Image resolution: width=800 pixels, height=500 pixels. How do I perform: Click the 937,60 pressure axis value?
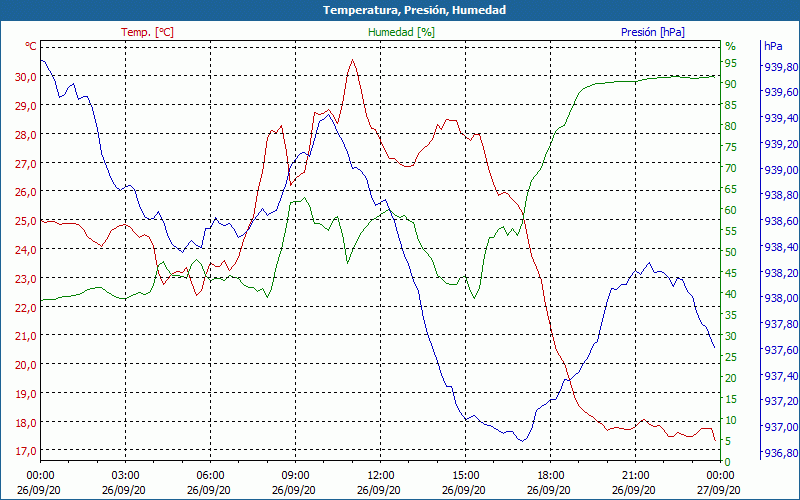pyautogui.click(x=781, y=350)
